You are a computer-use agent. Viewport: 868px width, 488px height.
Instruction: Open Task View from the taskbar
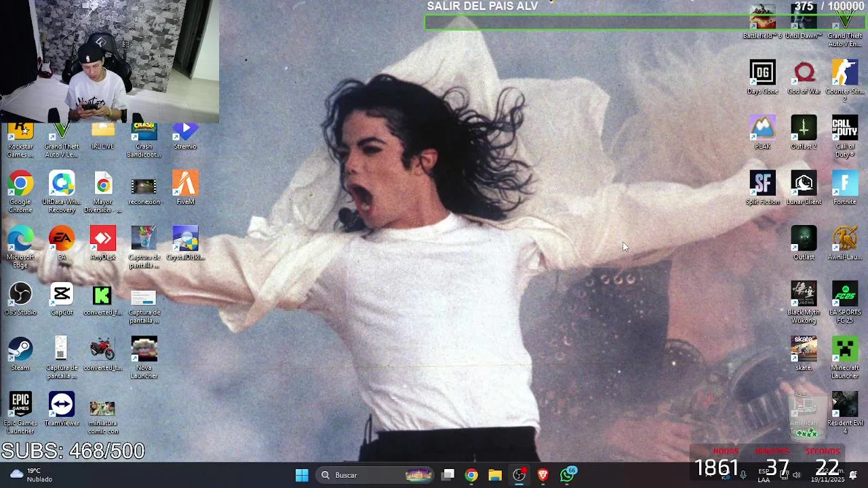pos(448,475)
